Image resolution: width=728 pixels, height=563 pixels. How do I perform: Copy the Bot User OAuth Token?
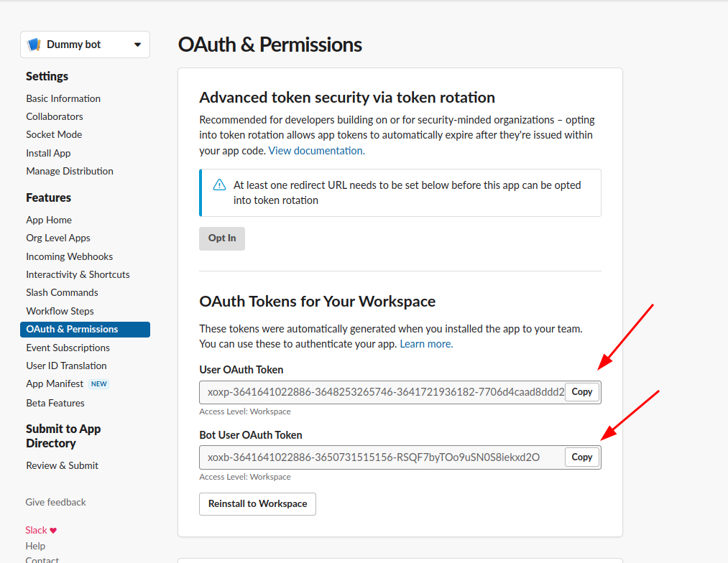pos(581,457)
